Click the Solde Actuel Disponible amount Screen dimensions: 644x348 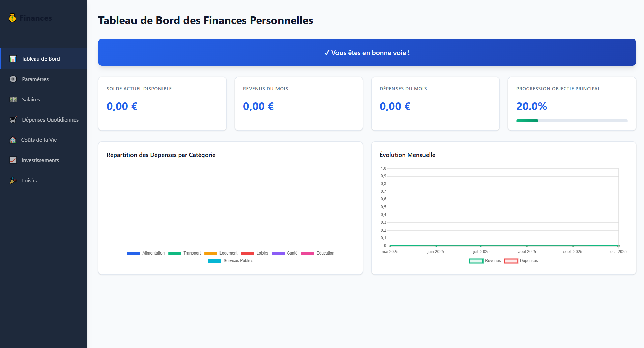pyautogui.click(x=122, y=106)
